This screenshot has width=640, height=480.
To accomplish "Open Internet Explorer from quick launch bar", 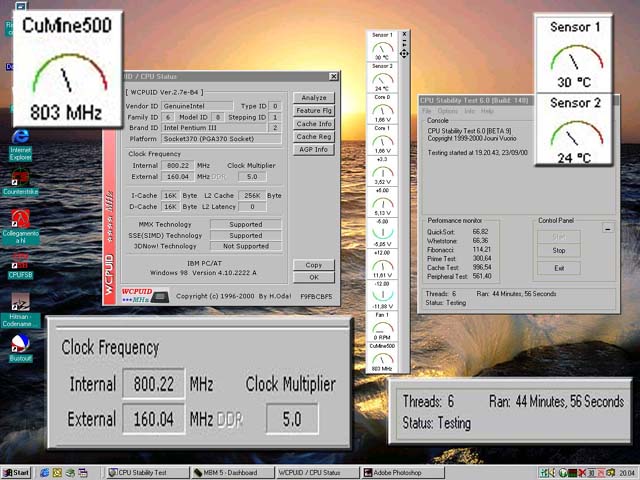I will (x=44, y=473).
